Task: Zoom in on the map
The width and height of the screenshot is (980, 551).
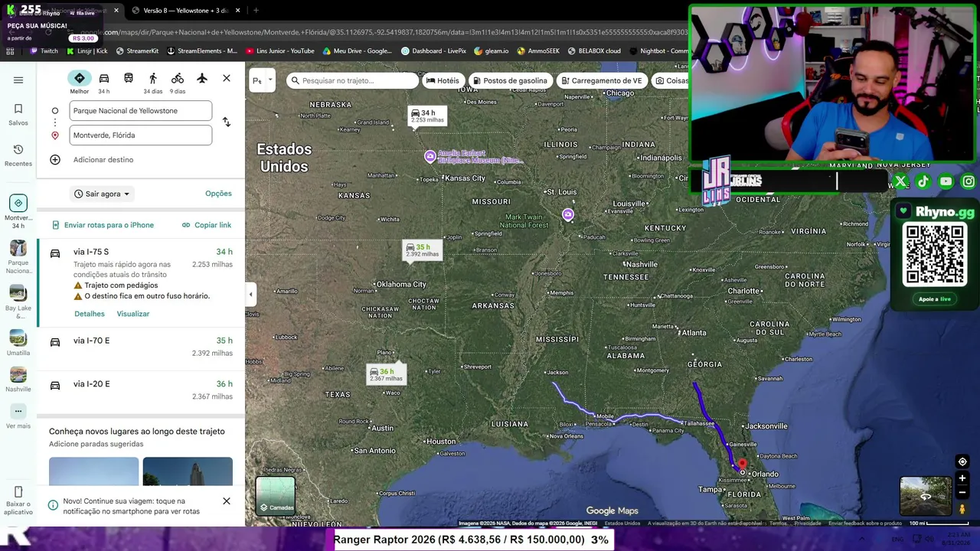Action: pos(962,479)
